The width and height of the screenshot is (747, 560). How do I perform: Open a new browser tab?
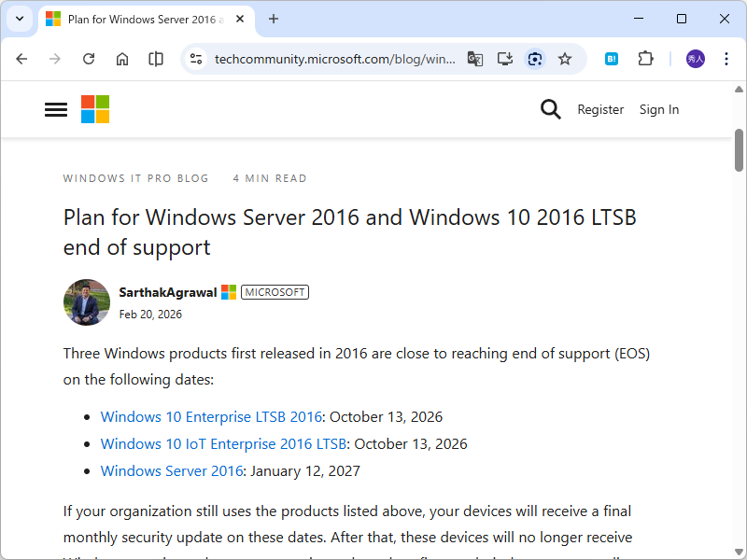[274, 19]
